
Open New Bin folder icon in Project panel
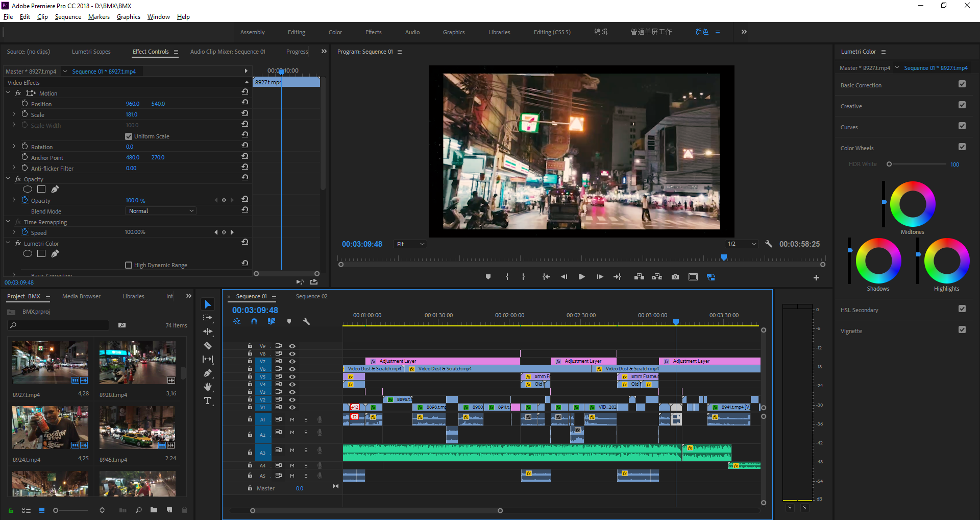(x=154, y=510)
